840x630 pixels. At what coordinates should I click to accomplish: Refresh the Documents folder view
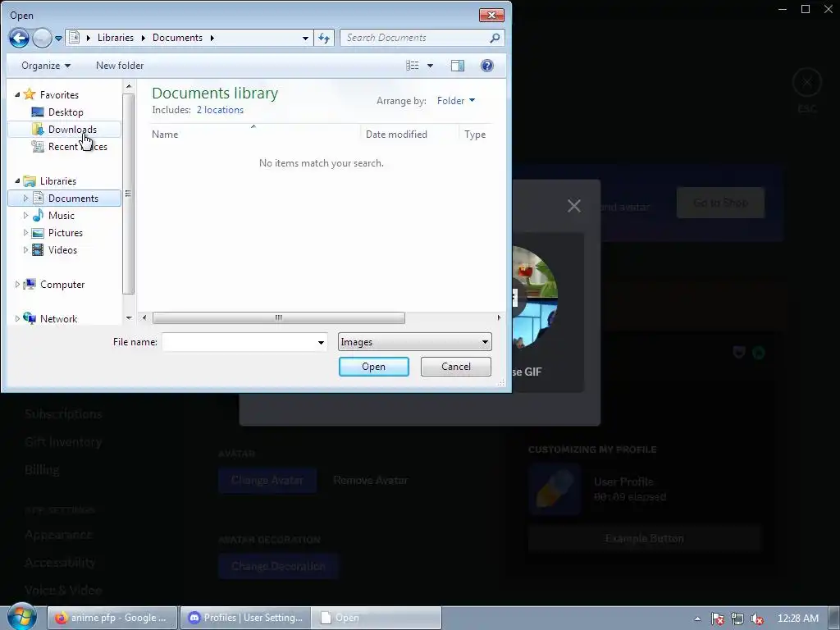pos(324,38)
